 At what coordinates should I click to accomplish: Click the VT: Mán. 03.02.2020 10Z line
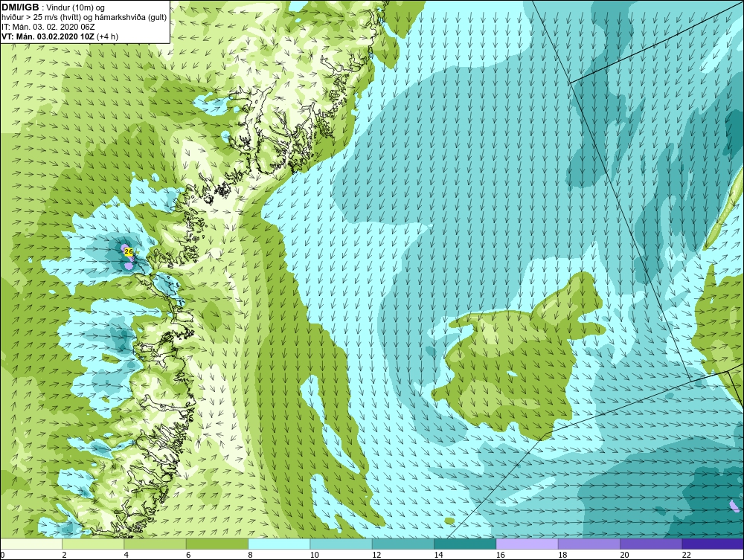[x=60, y=36]
